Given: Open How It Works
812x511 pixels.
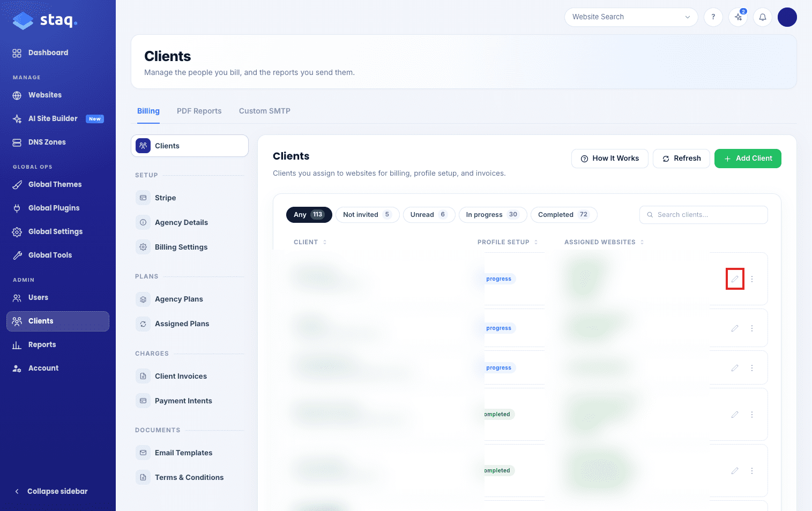Looking at the screenshot, I should (x=610, y=159).
